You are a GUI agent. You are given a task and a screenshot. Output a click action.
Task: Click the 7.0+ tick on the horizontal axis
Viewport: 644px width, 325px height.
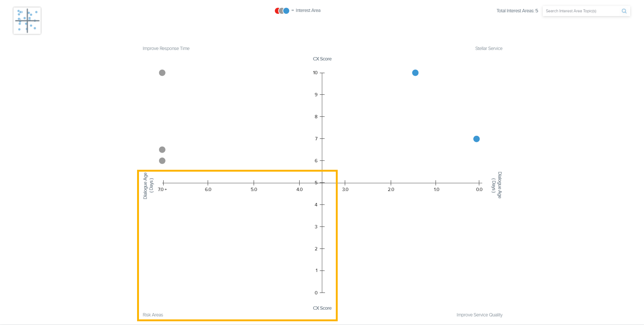coord(162,190)
